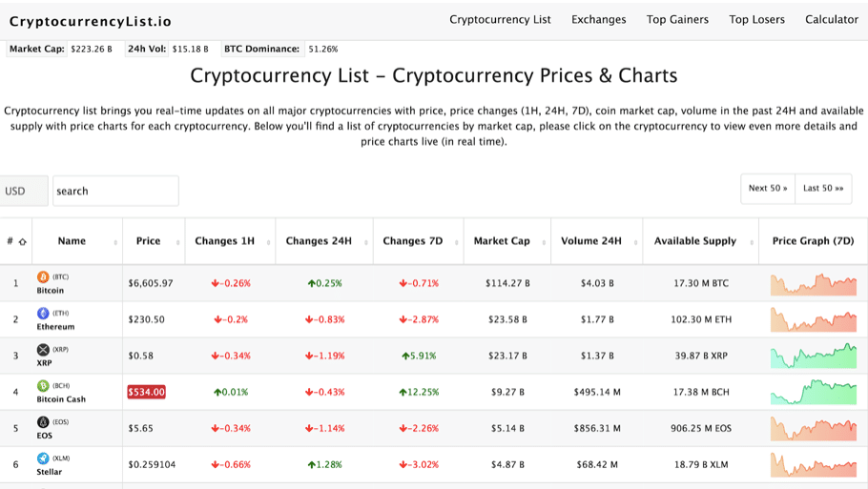
Task: Click the Bitcoin Cash coin logo icon
Action: 43,385
